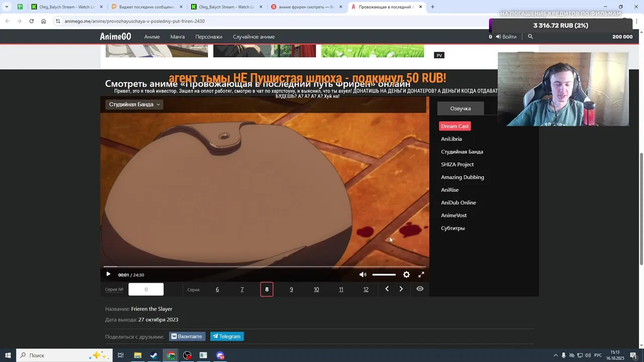Image resolution: width=644 pixels, height=362 pixels.
Task: Open system volume tray icon
Action: [588, 355]
